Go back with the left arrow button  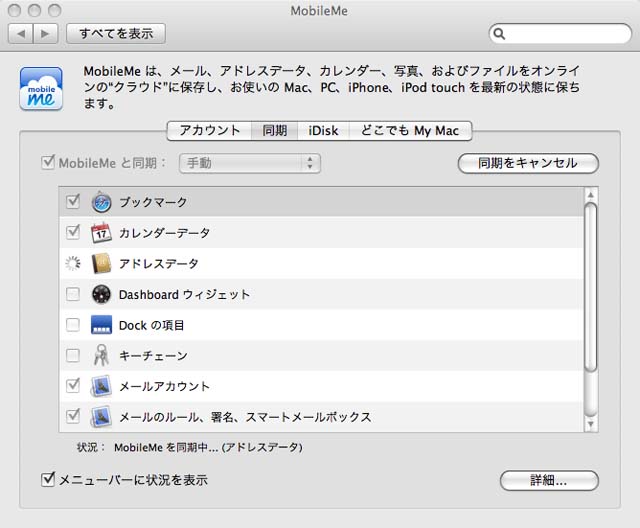(20, 33)
